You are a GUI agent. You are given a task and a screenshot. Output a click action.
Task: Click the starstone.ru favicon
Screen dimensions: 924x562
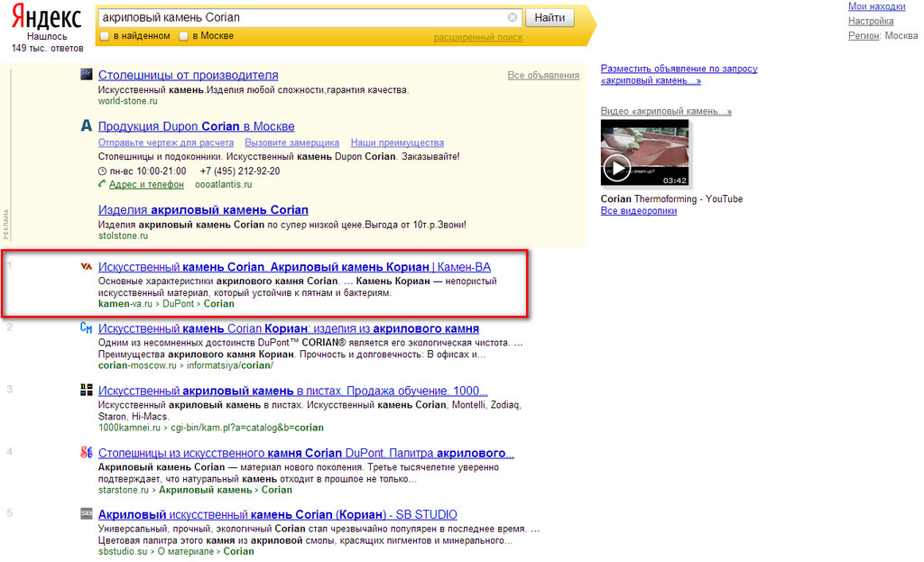(87, 453)
